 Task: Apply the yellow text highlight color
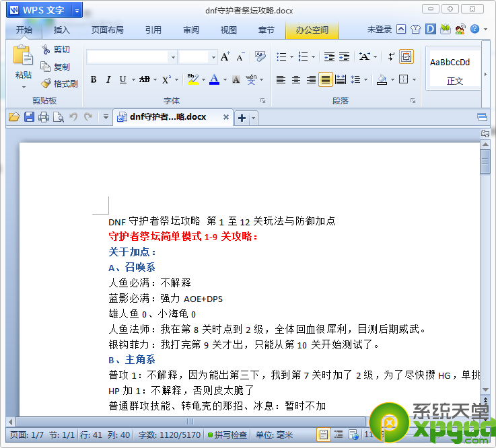tap(192, 79)
